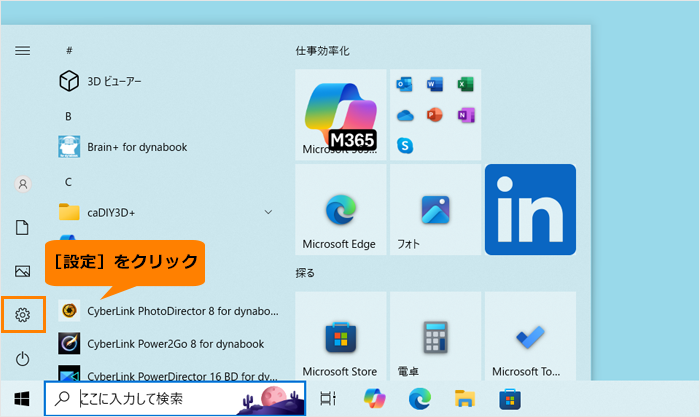Viewport: 700px width, 417px height.
Task: Open Word icon in Office tile
Action: pyautogui.click(x=435, y=84)
